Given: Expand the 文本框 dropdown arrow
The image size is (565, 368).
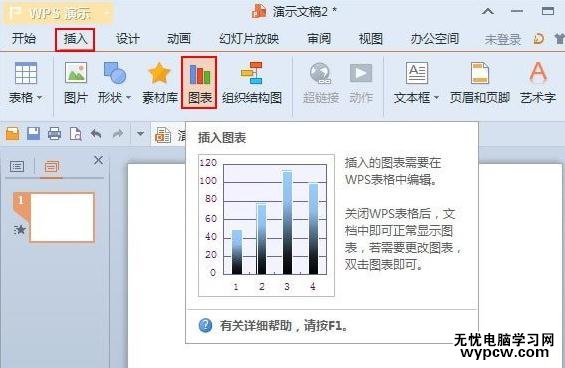Looking at the screenshot, I should [x=436, y=97].
